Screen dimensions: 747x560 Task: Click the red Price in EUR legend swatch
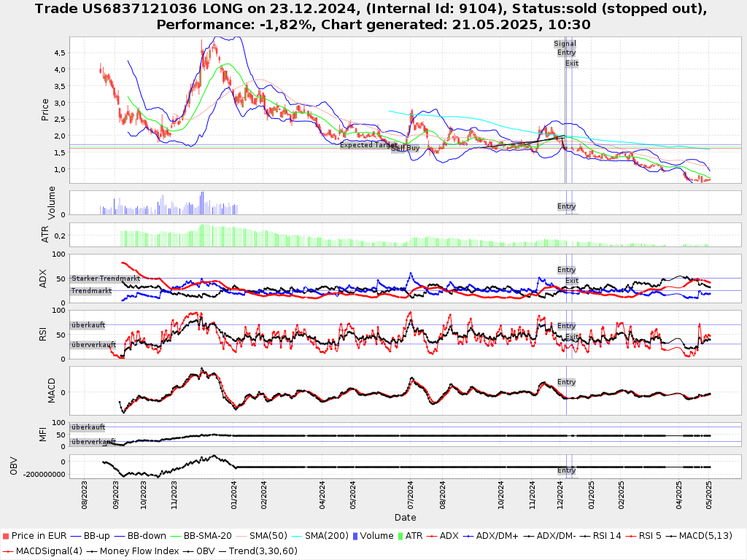[7, 536]
